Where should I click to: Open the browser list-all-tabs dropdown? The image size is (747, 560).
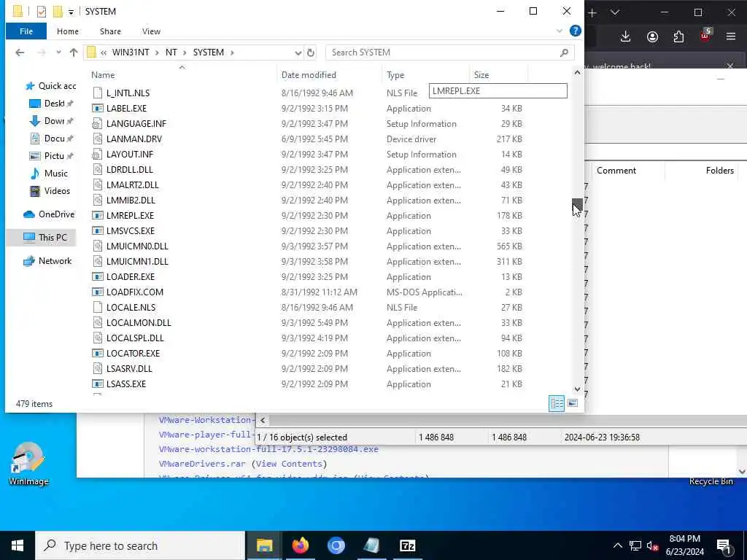[x=615, y=13]
